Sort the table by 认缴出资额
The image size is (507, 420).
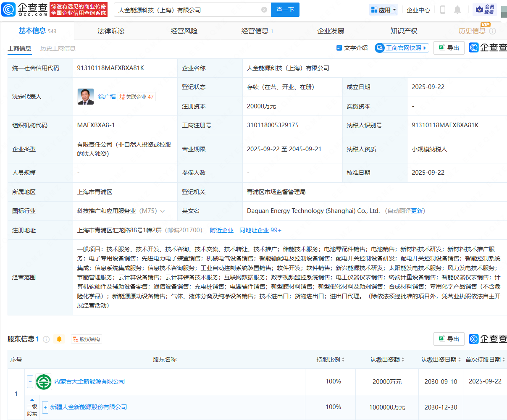(402, 360)
